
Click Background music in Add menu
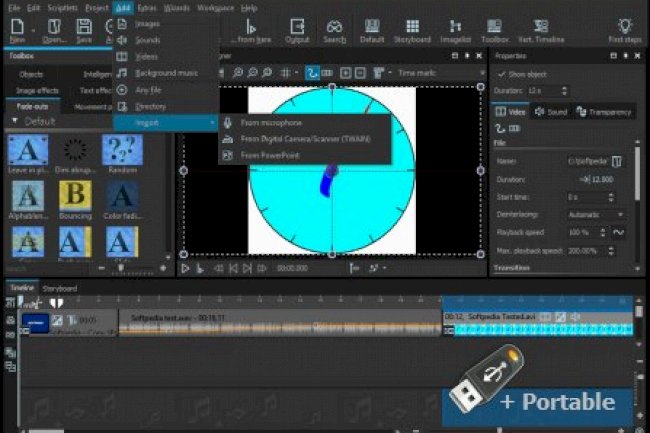pyautogui.click(x=163, y=73)
